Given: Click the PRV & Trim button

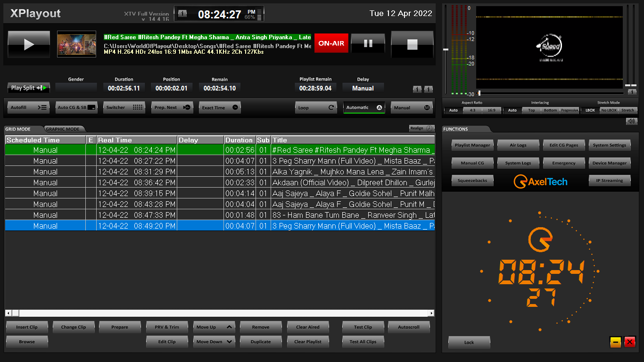Looking at the screenshot, I should point(167,327).
